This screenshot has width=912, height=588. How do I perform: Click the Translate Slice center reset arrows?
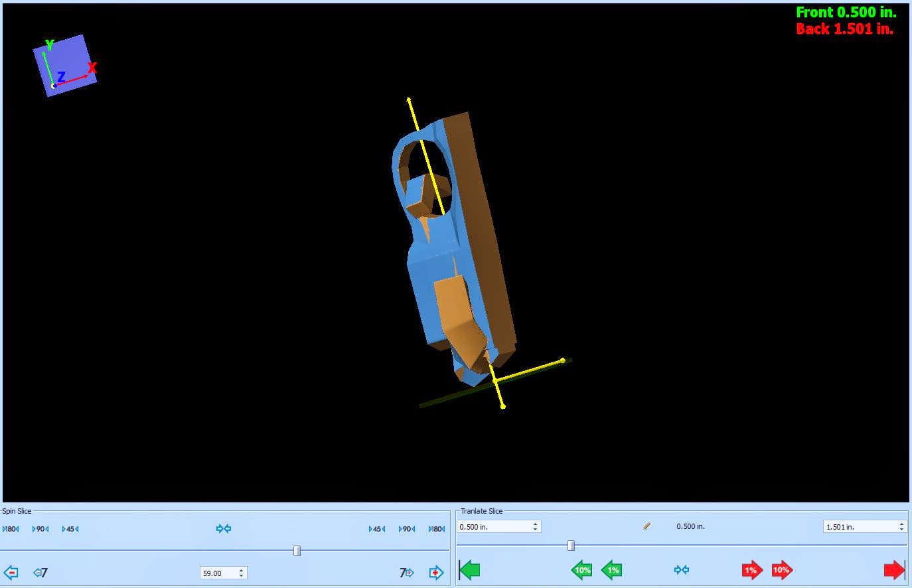point(682,569)
